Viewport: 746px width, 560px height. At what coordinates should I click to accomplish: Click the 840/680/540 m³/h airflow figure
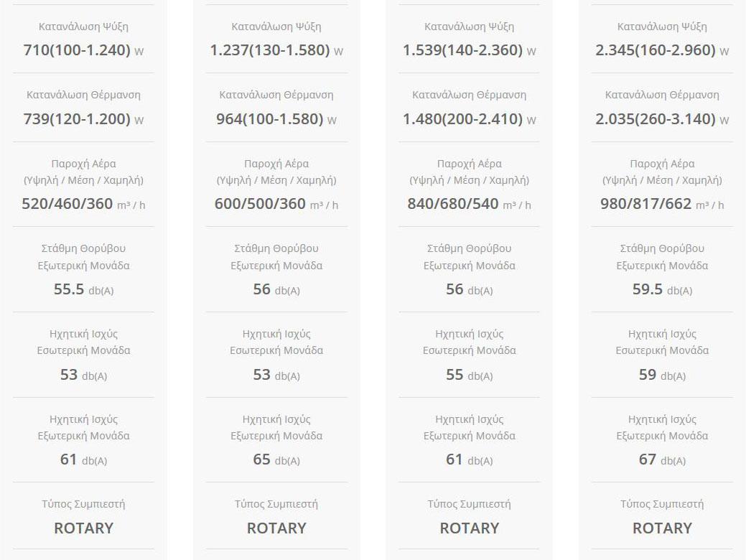[469, 204]
